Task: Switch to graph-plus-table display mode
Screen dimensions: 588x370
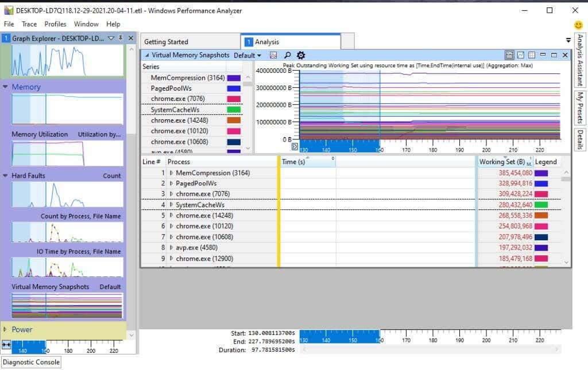Action: tap(509, 55)
